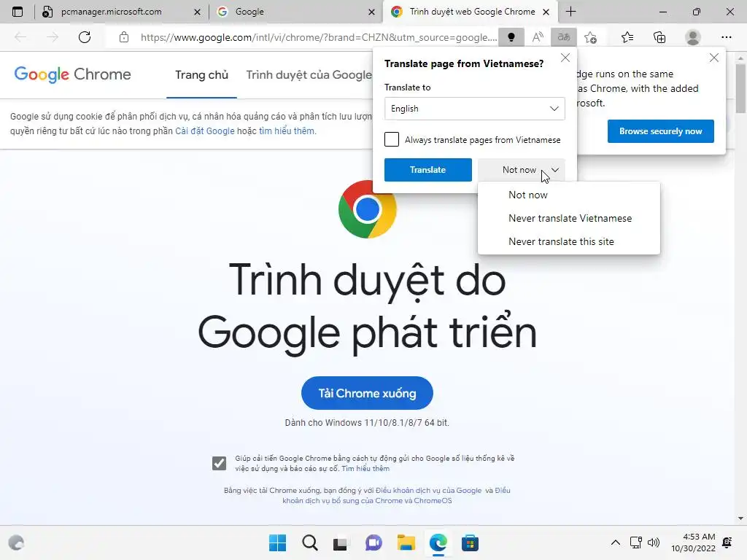This screenshot has height=560, width=747.
Task: Open Trình duyệt của Google navigation item
Action: coord(309,75)
